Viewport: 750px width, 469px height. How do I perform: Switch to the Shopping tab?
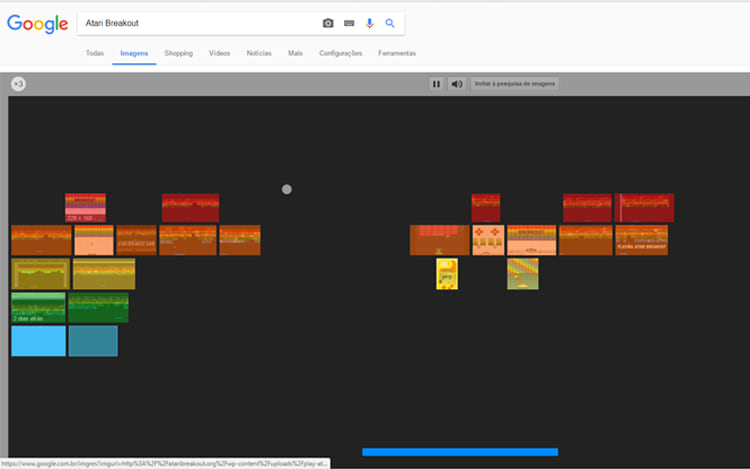tap(178, 53)
